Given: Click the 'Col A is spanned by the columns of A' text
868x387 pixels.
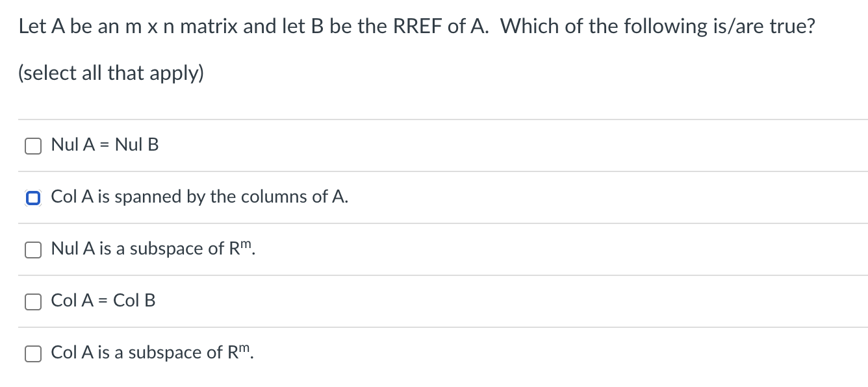Looking at the screenshot, I should pyautogui.click(x=199, y=197).
